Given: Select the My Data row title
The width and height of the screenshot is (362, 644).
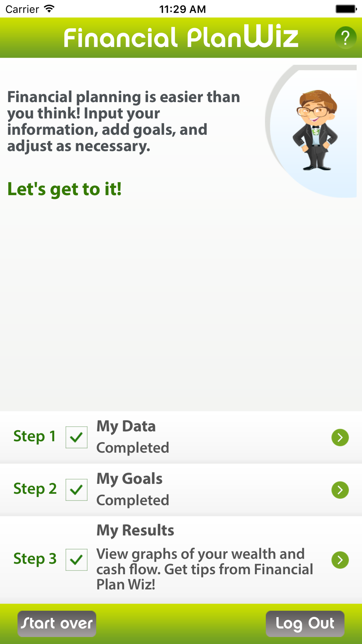Looking at the screenshot, I should click(126, 426).
